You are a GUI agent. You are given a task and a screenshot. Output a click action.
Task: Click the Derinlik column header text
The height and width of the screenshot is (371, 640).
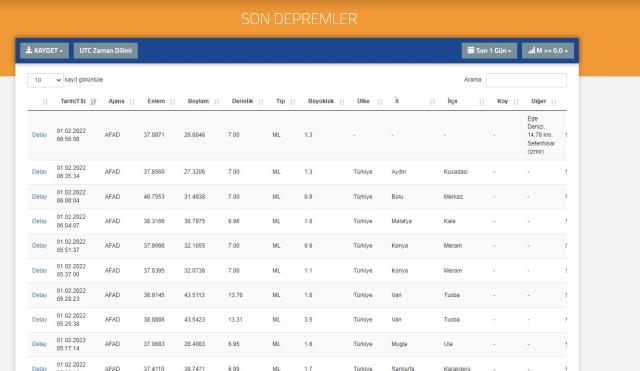click(242, 101)
